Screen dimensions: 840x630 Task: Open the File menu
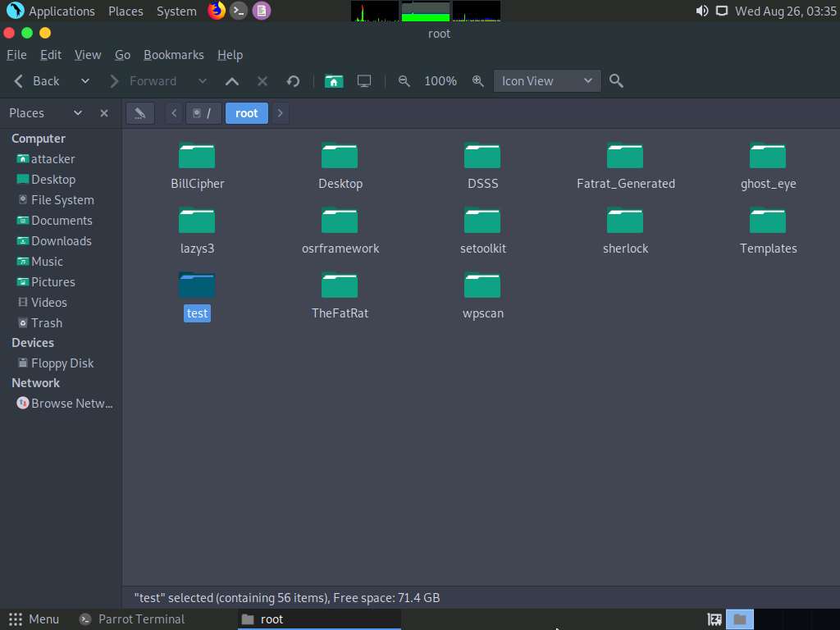tap(16, 55)
